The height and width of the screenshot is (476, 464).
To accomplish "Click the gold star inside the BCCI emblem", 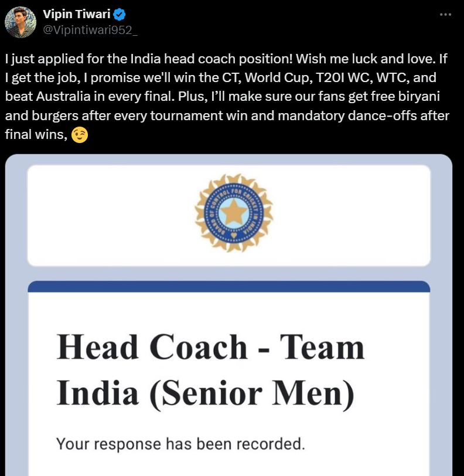I will (233, 212).
